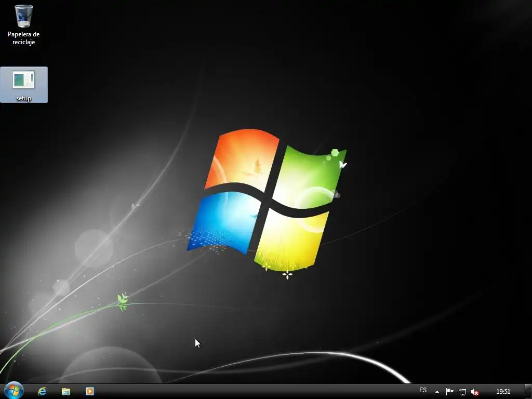The image size is (532, 399).
Task: Click the muted volume speaker icon
Action: (x=475, y=392)
